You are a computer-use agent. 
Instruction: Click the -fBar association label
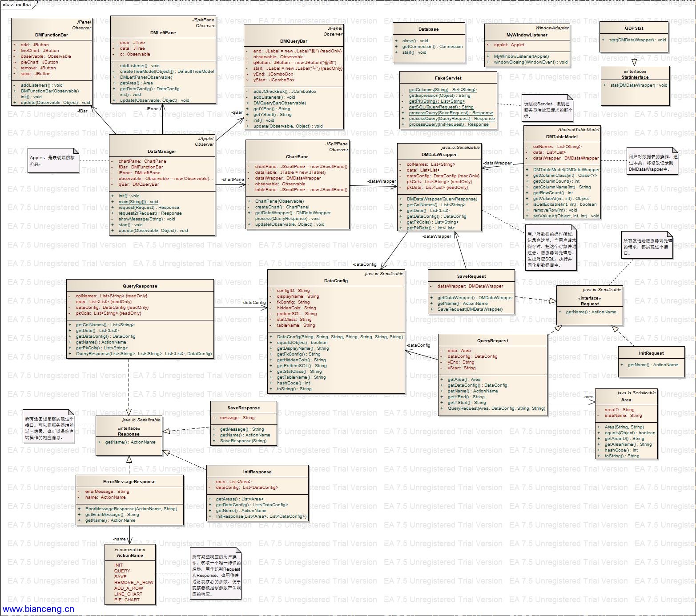pos(82,111)
